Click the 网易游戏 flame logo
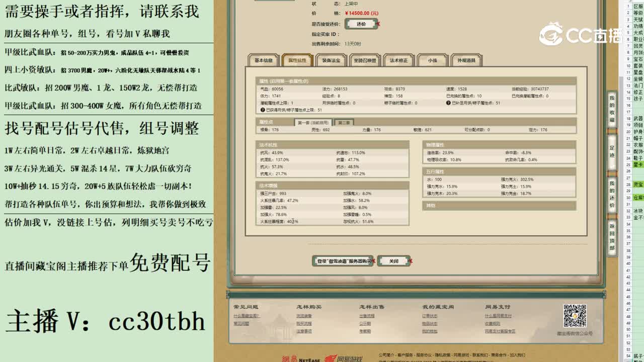 point(332,359)
